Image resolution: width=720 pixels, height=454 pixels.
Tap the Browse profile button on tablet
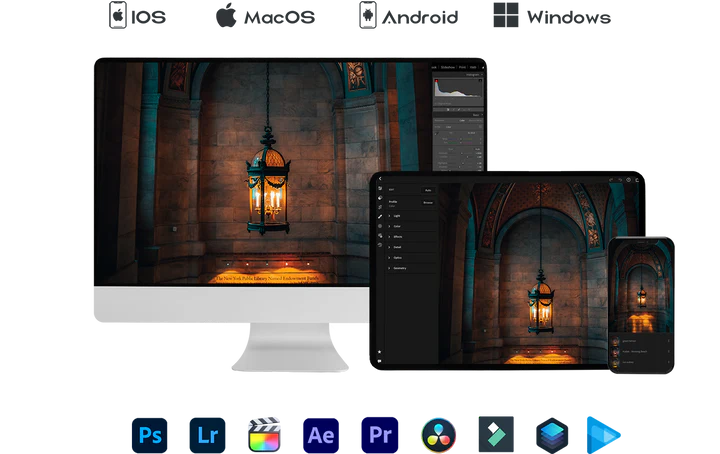(428, 202)
